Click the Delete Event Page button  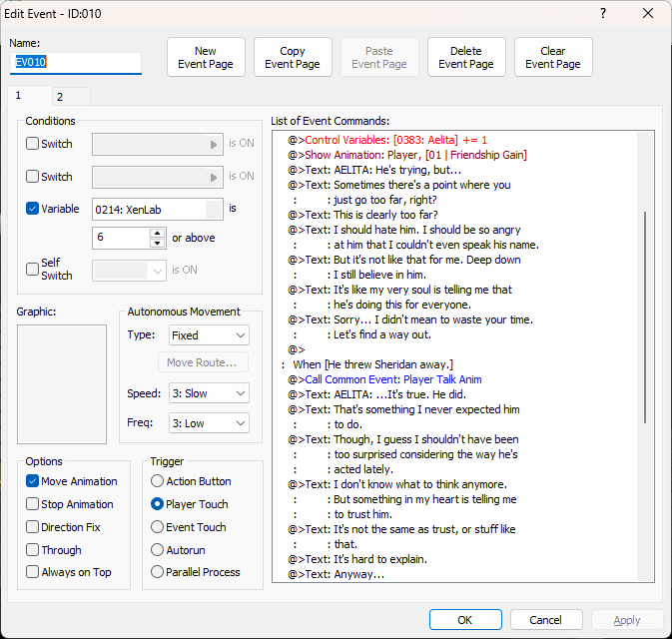[466, 58]
